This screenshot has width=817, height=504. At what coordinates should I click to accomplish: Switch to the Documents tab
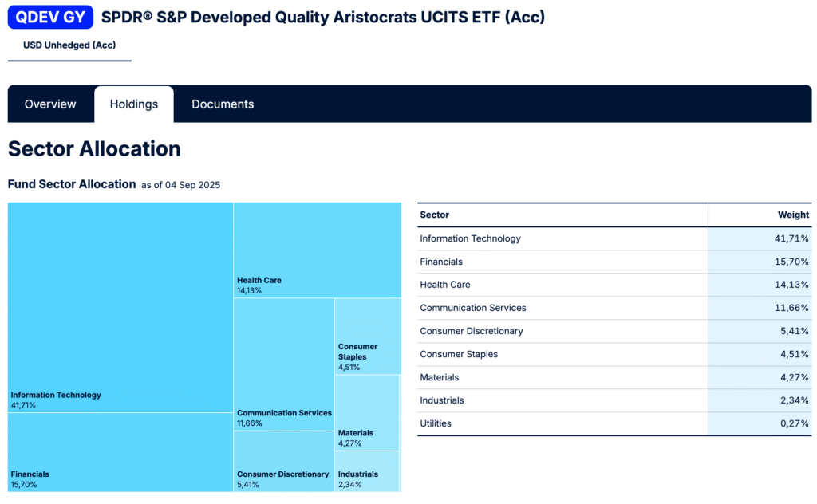[223, 104]
